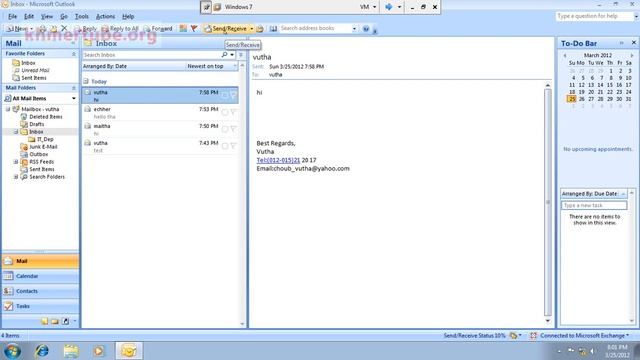The image size is (640, 360).
Task: Collapse the Mailbox - vutha tree node
Action: point(8,109)
